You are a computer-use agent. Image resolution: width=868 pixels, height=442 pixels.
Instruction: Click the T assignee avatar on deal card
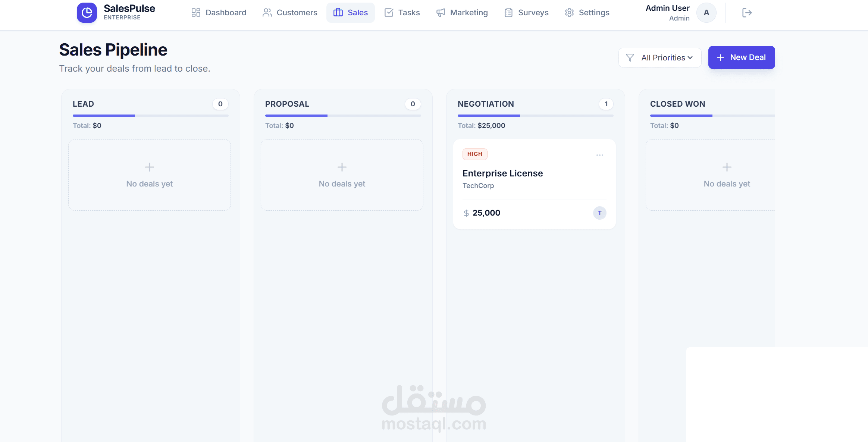(599, 213)
